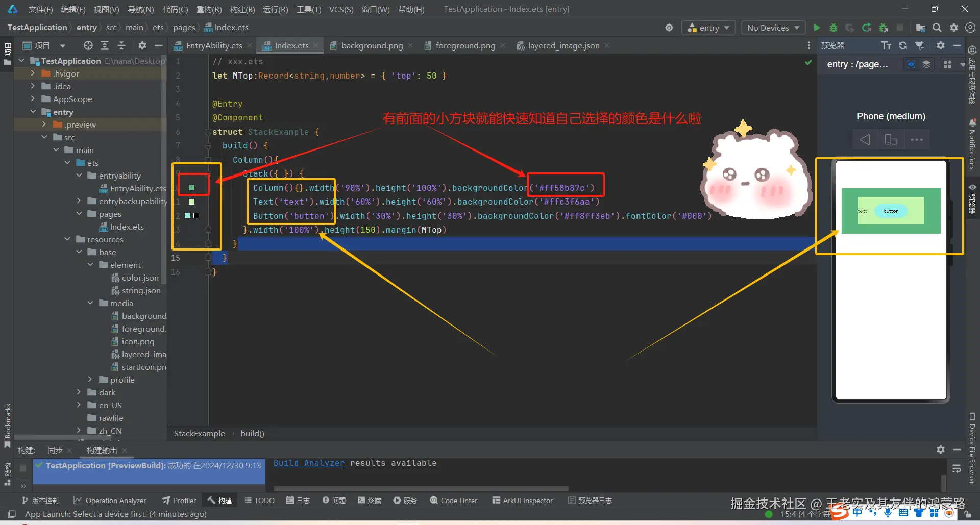Open more options dots in Previewer device controls
Viewport: 980px width, 525px height.
[917, 140]
